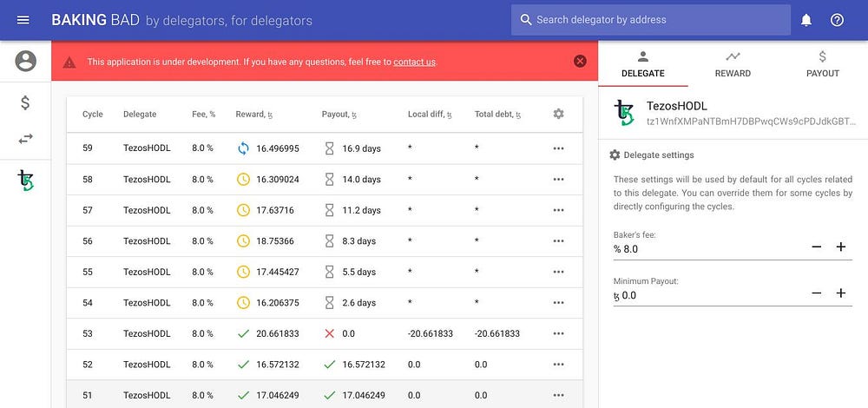The width and height of the screenshot is (868, 408).
Task: Switch to the DELEGATE tab
Action: (x=642, y=64)
